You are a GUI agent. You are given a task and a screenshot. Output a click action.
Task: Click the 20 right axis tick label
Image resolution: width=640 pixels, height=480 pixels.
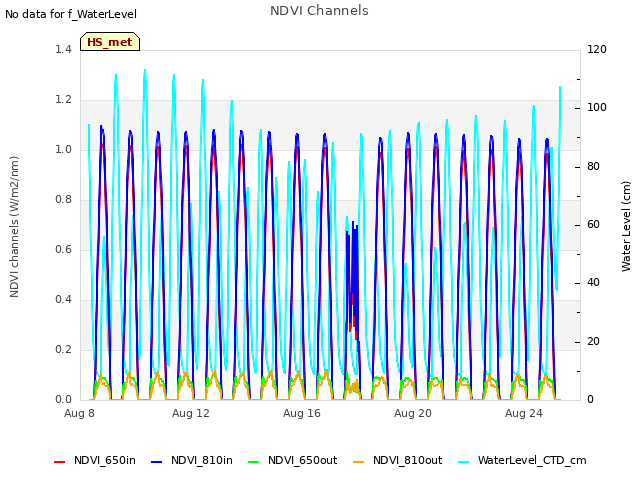click(x=593, y=341)
